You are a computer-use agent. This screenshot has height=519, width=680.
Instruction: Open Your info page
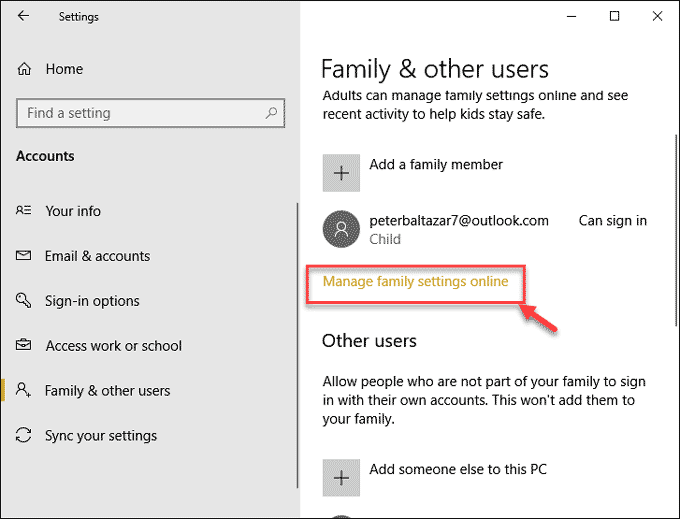point(73,211)
